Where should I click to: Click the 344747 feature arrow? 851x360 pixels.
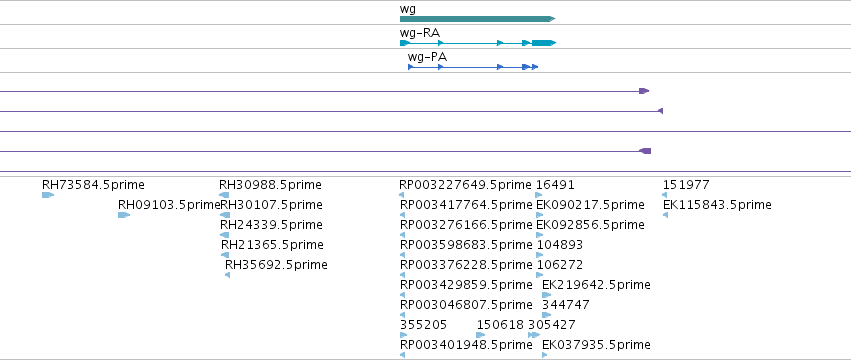tap(547, 315)
